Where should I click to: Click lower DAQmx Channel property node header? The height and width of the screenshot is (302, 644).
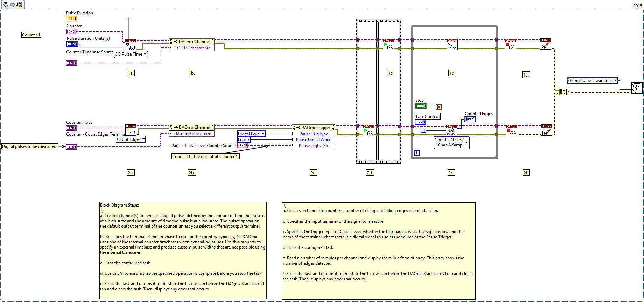192,127
